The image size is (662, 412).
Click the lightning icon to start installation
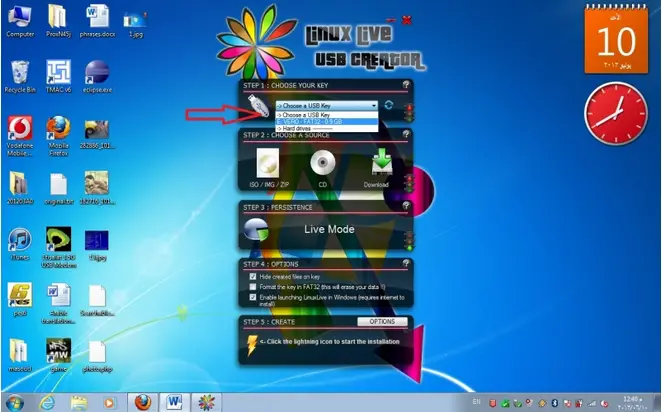pos(252,345)
